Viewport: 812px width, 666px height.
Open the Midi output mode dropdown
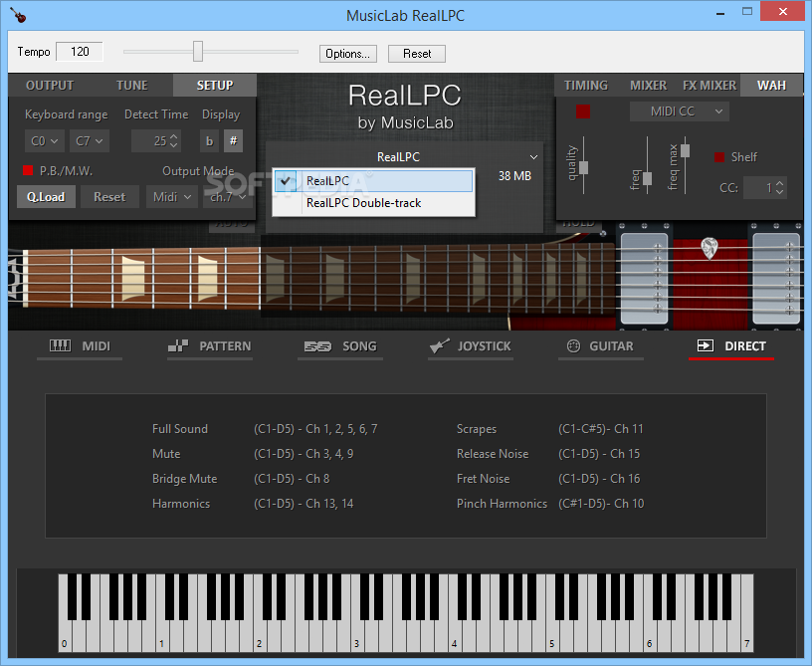172,197
